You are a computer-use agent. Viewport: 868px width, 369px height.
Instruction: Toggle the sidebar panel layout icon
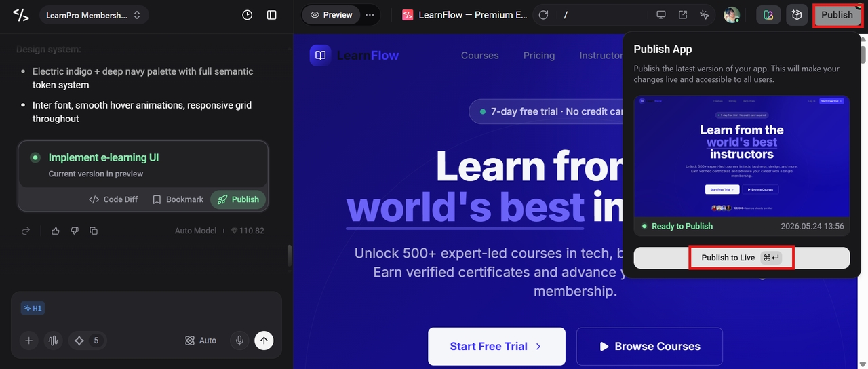pyautogui.click(x=272, y=15)
